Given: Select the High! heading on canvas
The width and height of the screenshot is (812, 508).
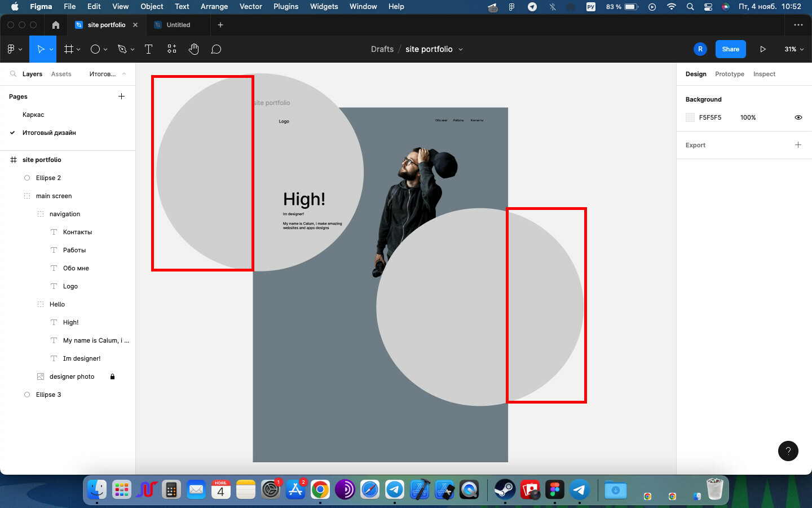Looking at the screenshot, I should [304, 199].
